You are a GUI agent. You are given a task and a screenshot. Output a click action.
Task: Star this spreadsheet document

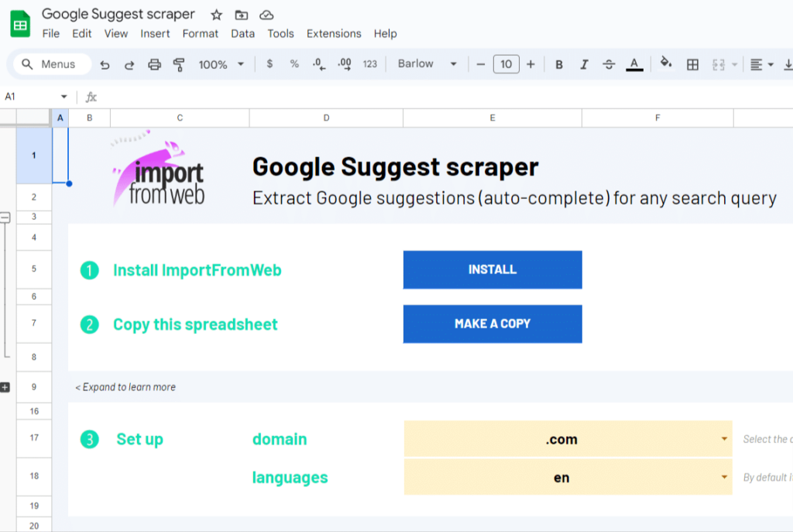tap(217, 15)
